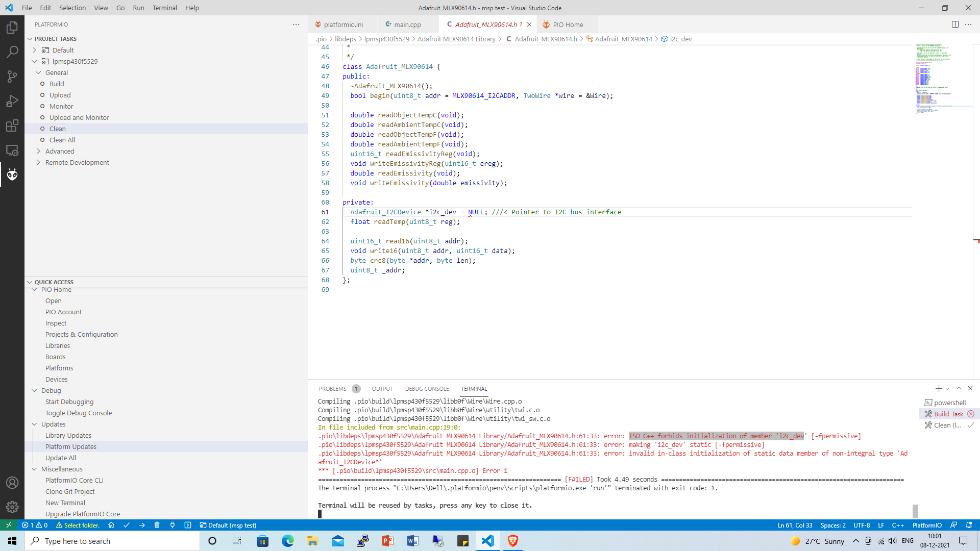Open the File menu
Screen dimensions: 980x551
pos(27,8)
